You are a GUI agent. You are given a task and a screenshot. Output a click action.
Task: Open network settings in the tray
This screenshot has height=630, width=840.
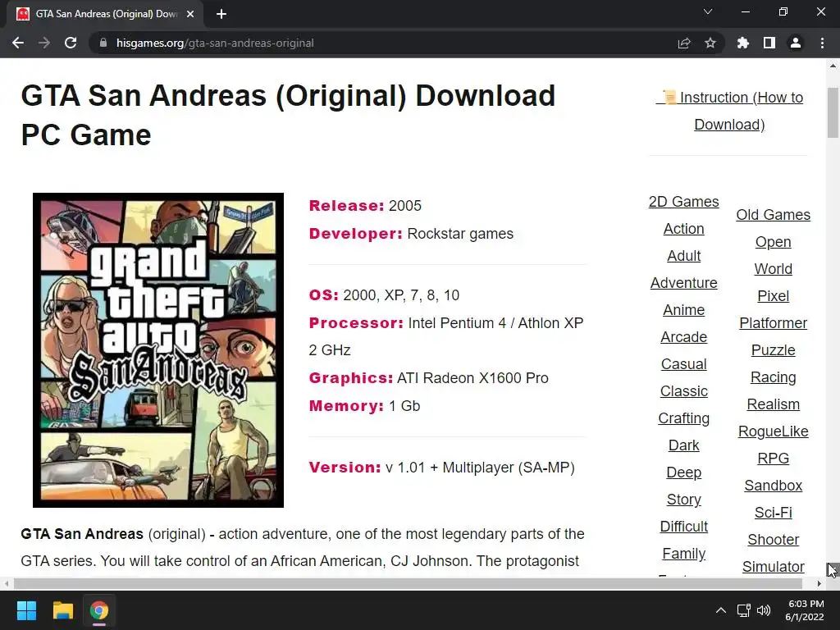coord(743,610)
